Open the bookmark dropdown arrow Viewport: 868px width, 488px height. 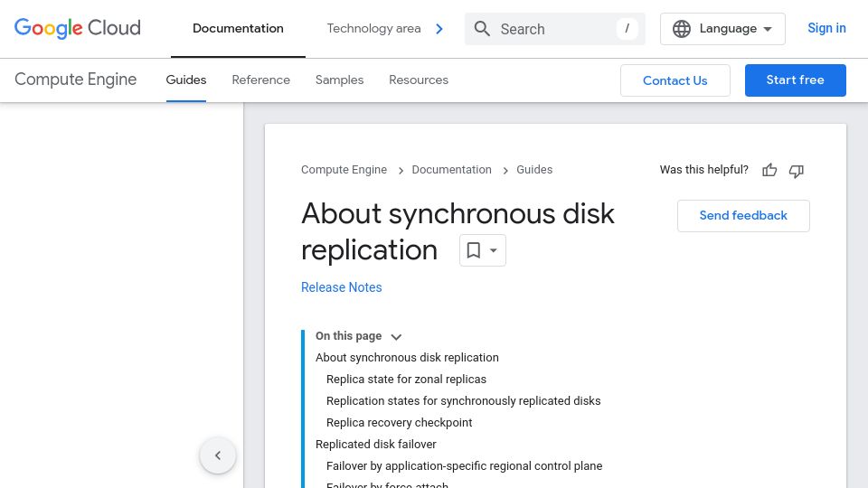[x=494, y=250]
